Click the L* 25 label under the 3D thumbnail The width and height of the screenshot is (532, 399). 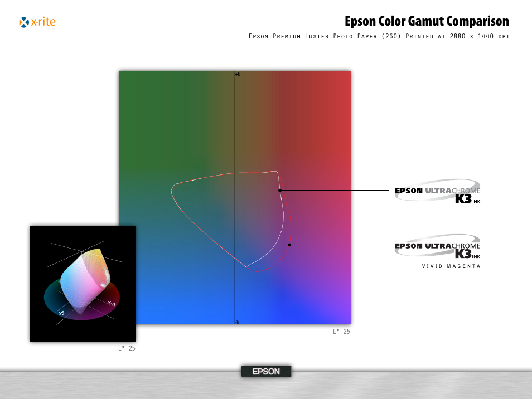(x=127, y=348)
